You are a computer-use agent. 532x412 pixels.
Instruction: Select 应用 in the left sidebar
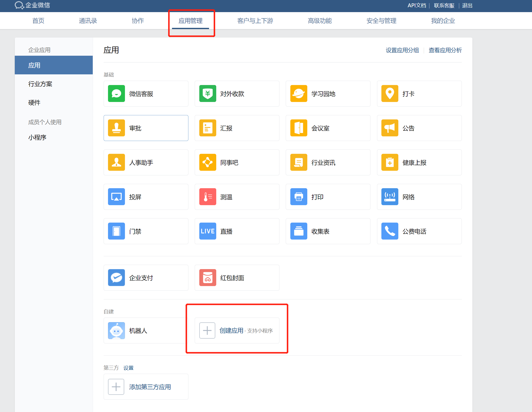[x=54, y=65]
